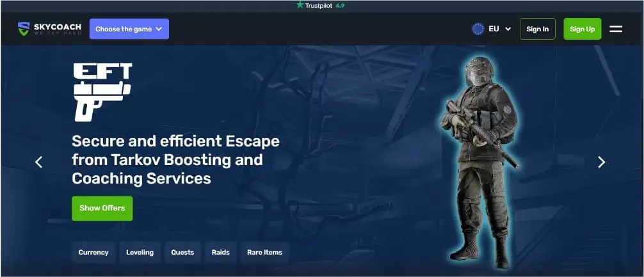The image size is (644, 277).
Task: Click the EU flag icon
Action: tap(478, 29)
